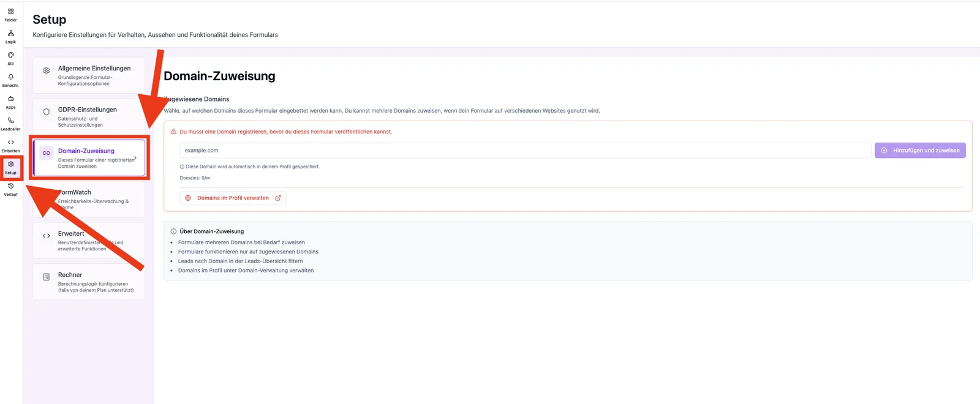
Task: Click 'Formulare mehreren Domains bei Bedarf zuweisen'
Action: click(241, 242)
